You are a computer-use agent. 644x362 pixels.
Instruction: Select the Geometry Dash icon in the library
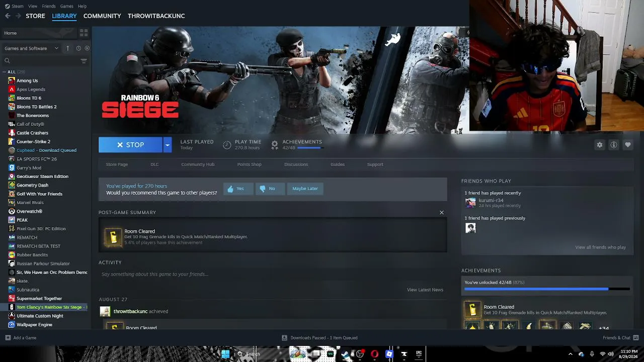coord(12,185)
